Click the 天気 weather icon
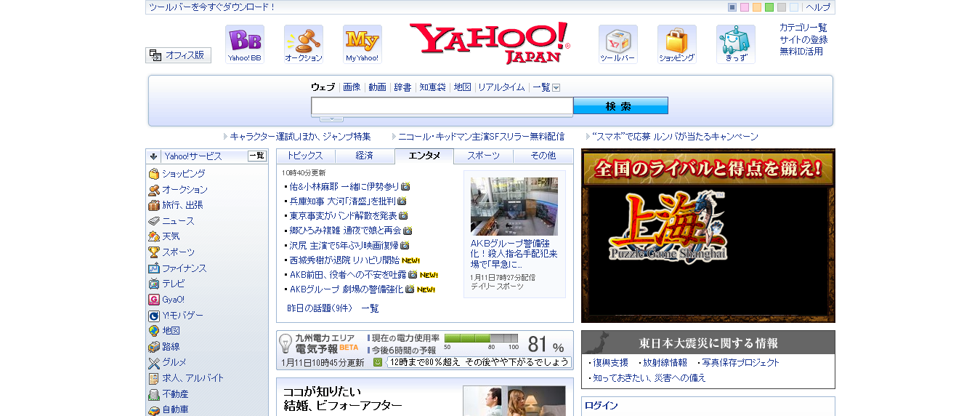 [x=154, y=236]
